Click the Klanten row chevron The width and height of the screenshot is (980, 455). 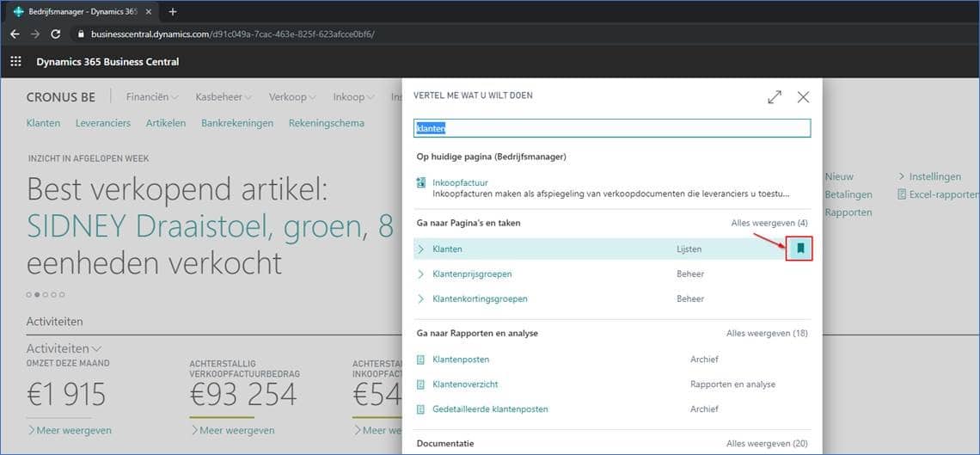pyautogui.click(x=420, y=249)
